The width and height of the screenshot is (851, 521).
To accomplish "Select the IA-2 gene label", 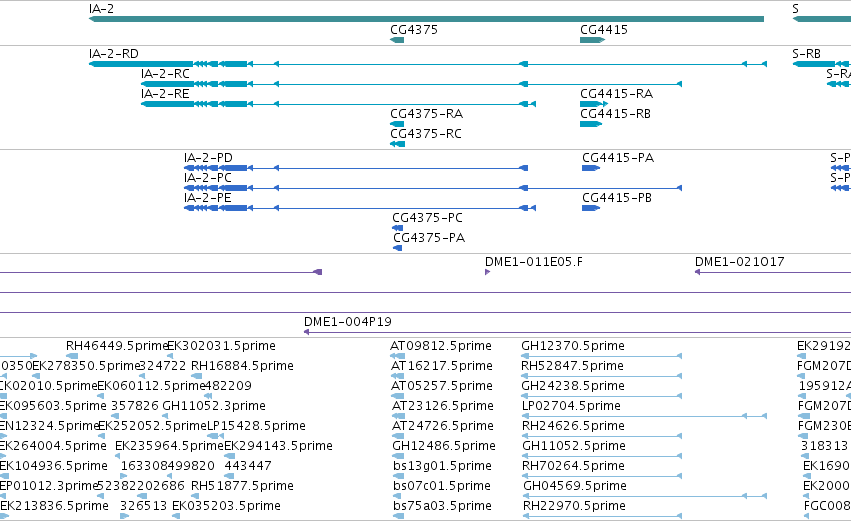I will pos(101,9).
